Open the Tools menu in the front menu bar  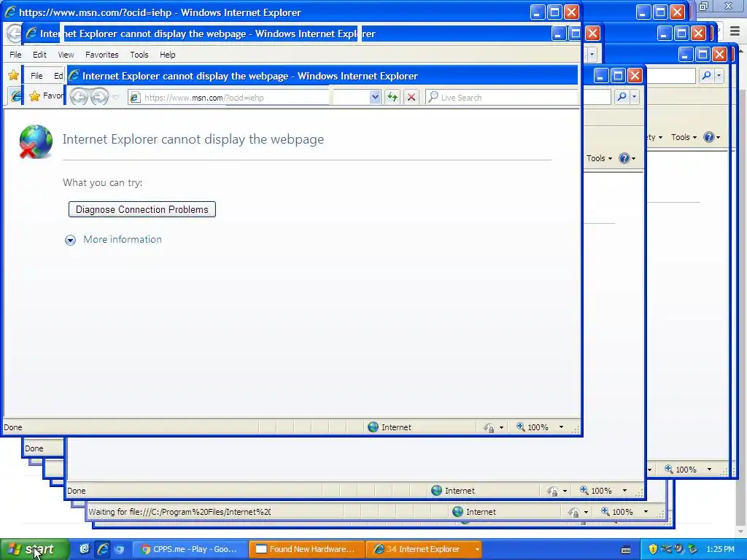(x=139, y=55)
